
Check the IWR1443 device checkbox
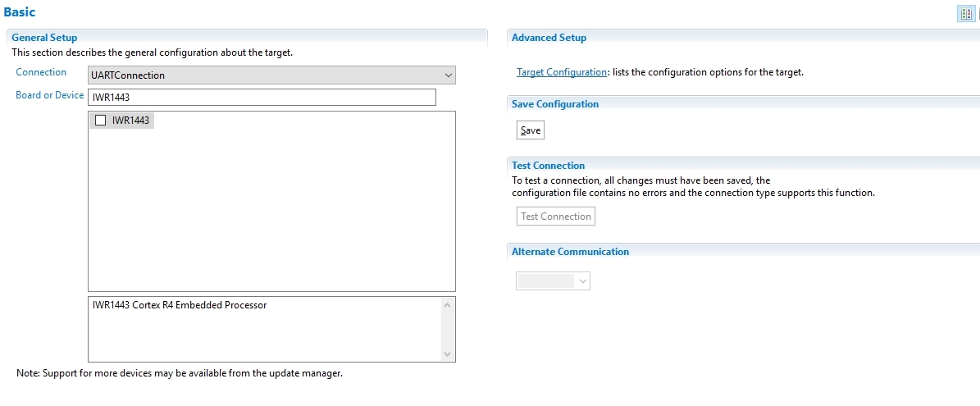click(x=101, y=121)
